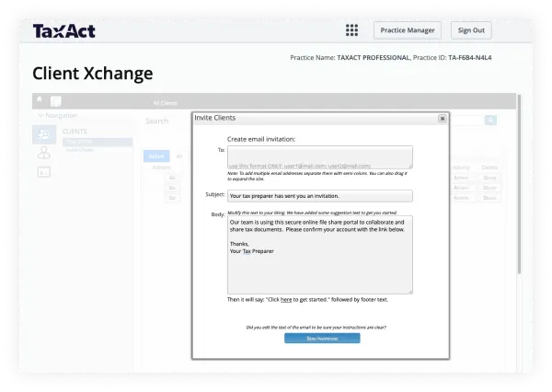Select the single user icon in the sidebar

coord(44,153)
